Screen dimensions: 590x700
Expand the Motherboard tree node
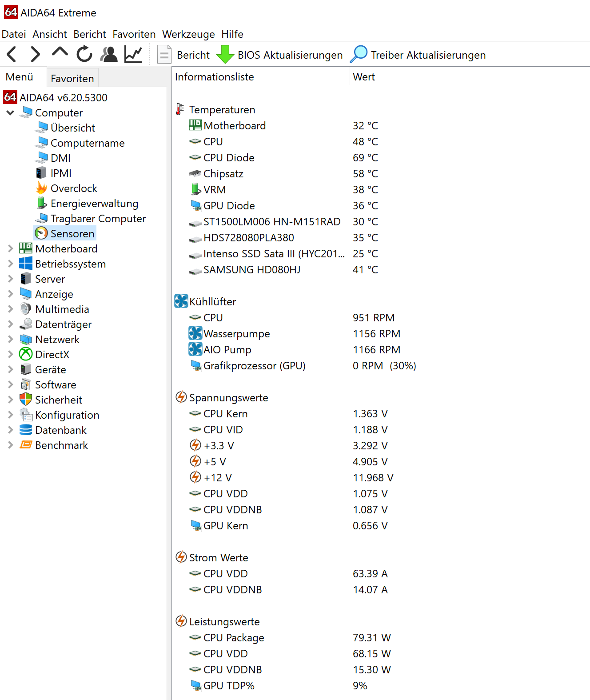tap(10, 249)
